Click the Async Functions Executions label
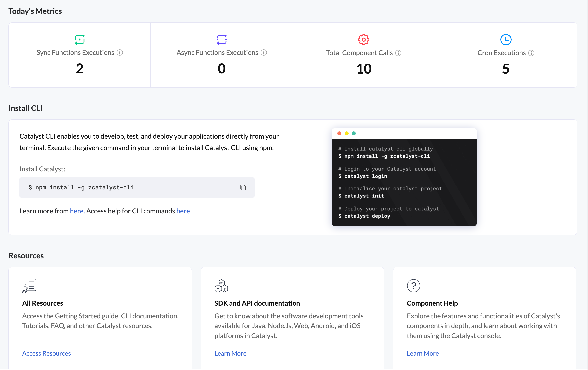Viewport: 588px width, 370px height. [x=217, y=53]
